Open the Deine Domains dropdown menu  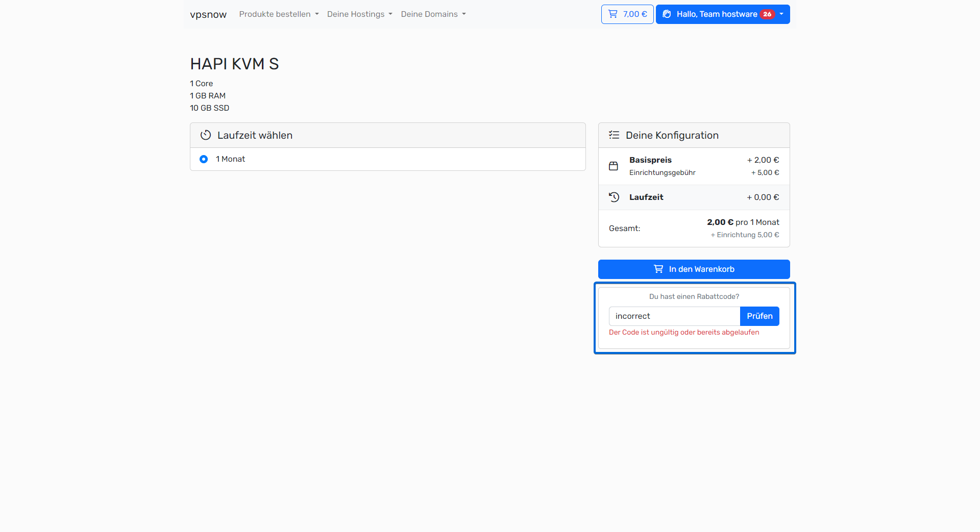click(x=433, y=14)
